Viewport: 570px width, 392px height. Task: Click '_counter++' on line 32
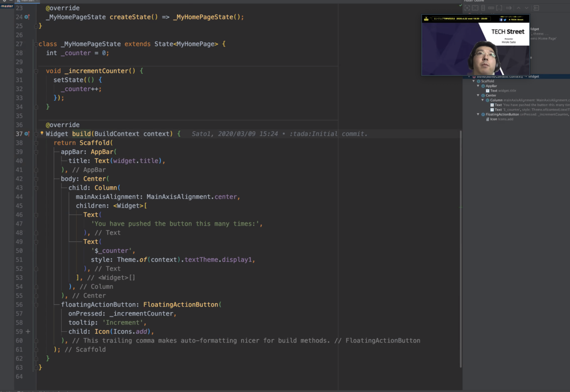point(80,89)
